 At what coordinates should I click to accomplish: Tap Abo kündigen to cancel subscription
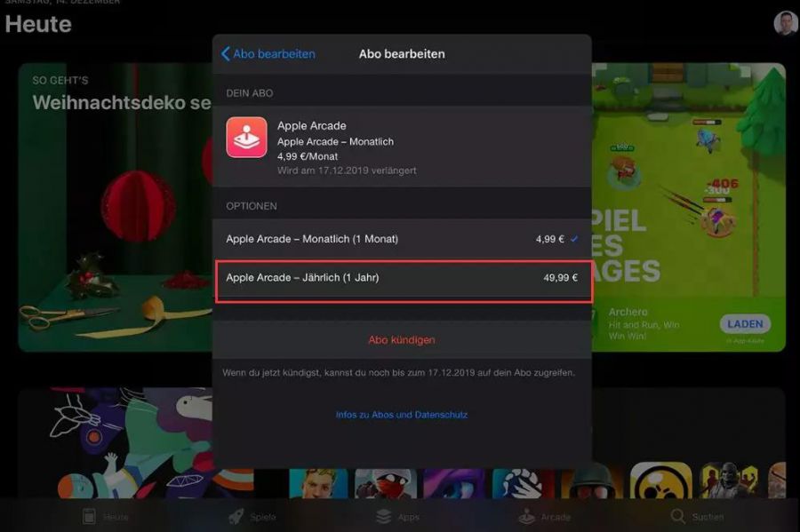tap(402, 340)
